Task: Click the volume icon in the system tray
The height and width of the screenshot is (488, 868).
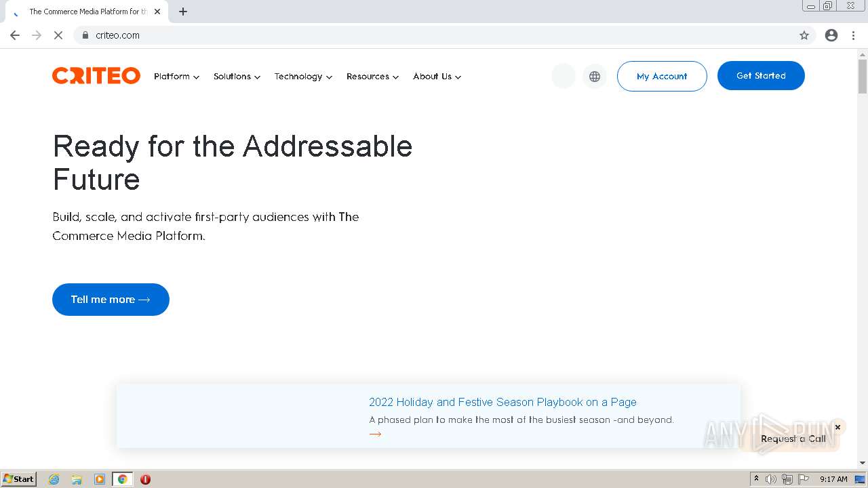Action: pyautogui.click(x=771, y=479)
